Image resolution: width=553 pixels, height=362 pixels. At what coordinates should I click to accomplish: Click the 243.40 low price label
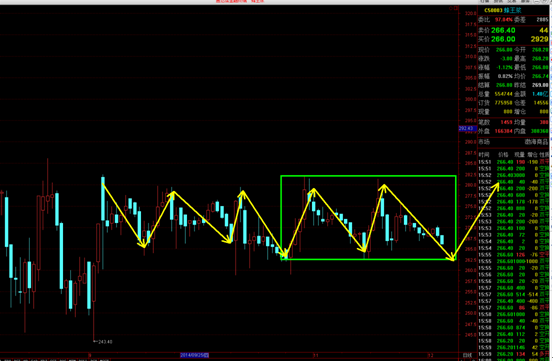(x=105, y=342)
